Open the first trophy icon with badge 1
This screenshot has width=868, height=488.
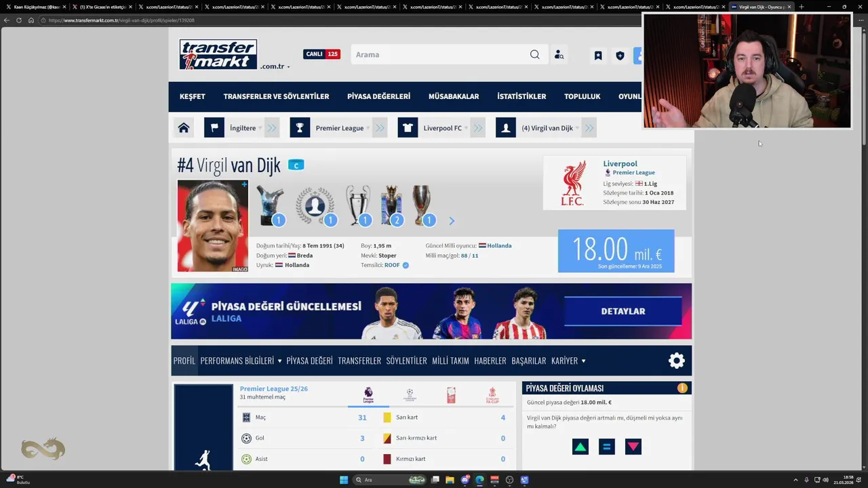pyautogui.click(x=270, y=205)
